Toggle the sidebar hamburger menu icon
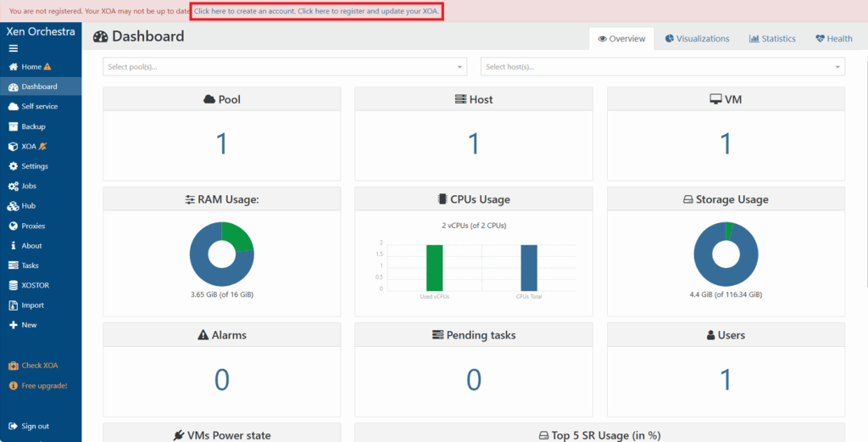The image size is (868, 442). (x=13, y=48)
